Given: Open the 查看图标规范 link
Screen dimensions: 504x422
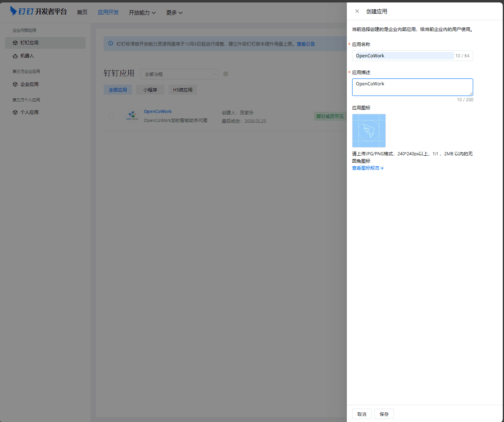Looking at the screenshot, I should pos(368,168).
